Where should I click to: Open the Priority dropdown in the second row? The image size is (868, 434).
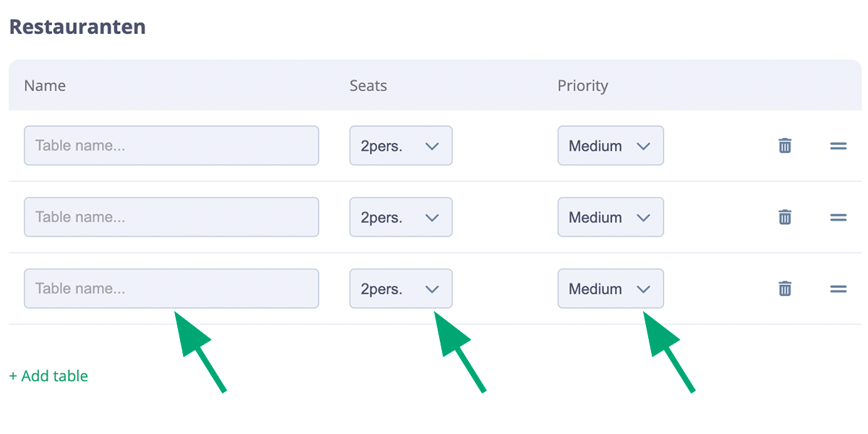610,217
